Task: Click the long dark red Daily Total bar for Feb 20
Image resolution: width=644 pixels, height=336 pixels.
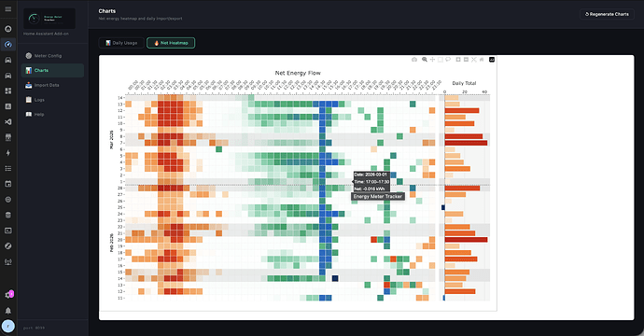Action: (x=466, y=240)
